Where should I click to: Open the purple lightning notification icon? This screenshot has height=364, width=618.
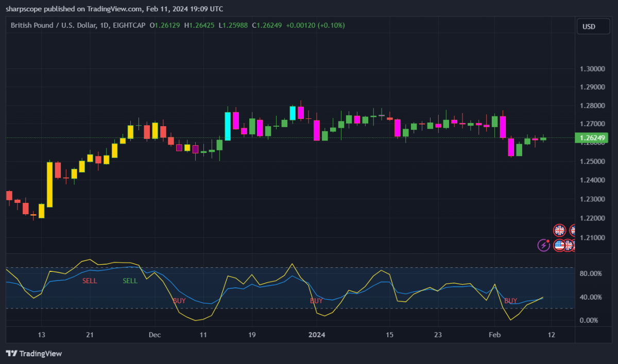pyautogui.click(x=544, y=245)
